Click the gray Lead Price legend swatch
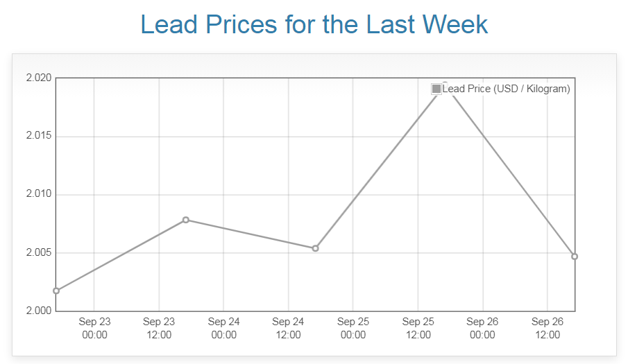 [436, 89]
